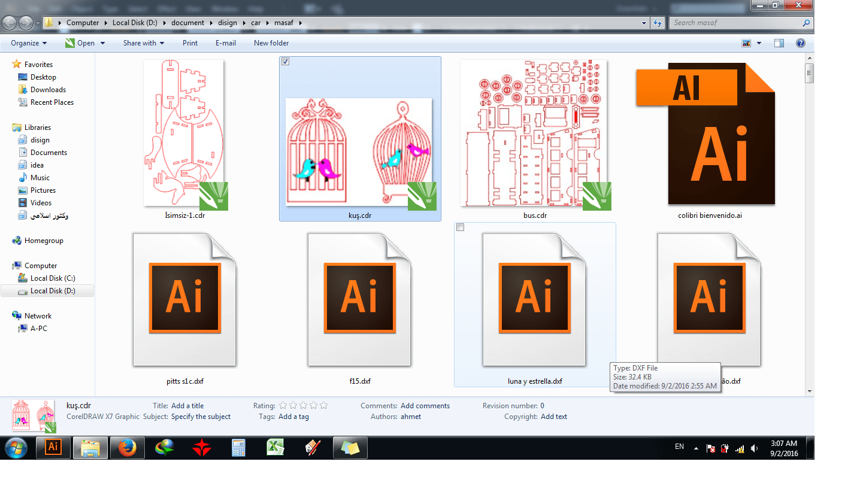Open the Windows Start menu
851x504 pixels.
click(16, 448)
